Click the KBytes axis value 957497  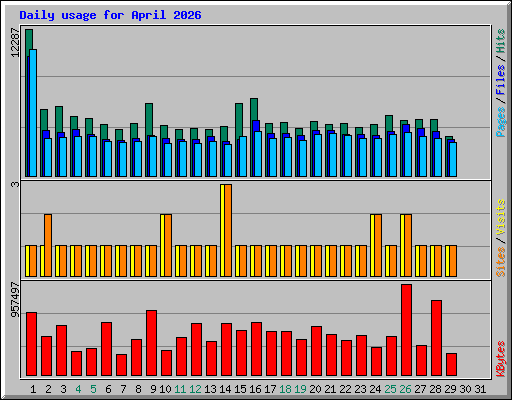pos(15,300)
